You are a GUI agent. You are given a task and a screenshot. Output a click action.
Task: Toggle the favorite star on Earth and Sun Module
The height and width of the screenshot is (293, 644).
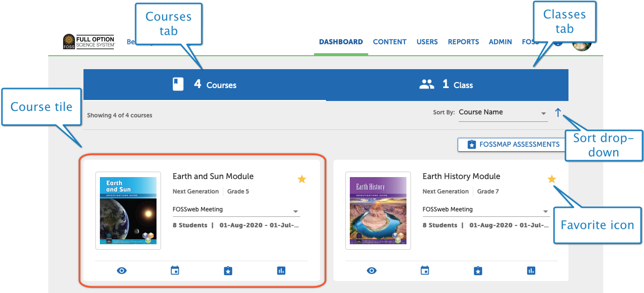(x=302, y=179)
